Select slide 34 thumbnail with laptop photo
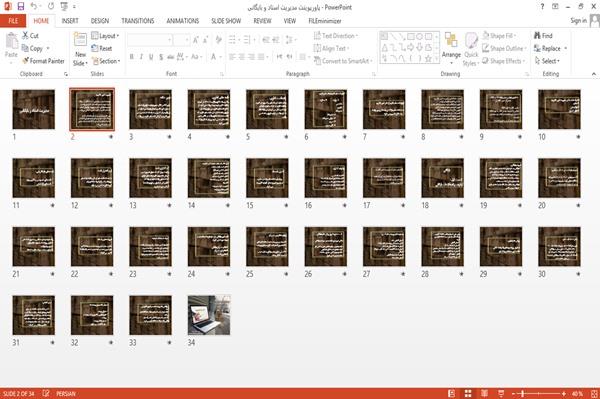600x399 pixels. 209,315
